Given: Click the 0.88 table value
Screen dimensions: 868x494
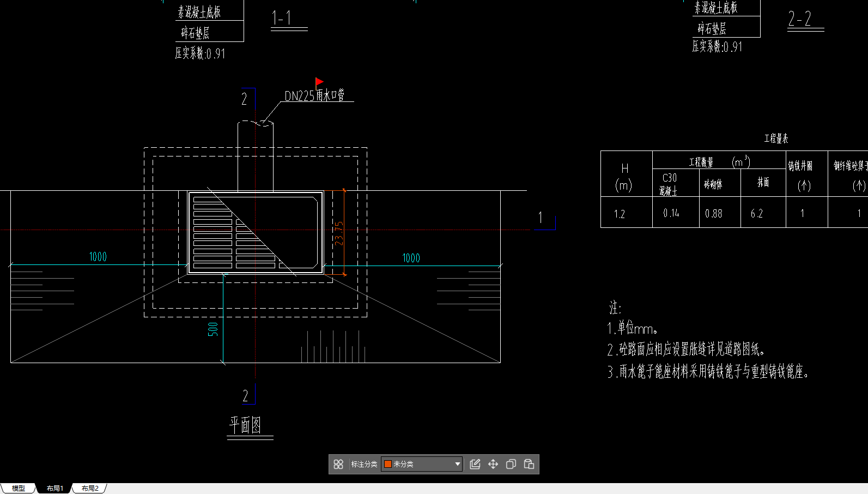Looking at the screenshot, I should (713, 214).
